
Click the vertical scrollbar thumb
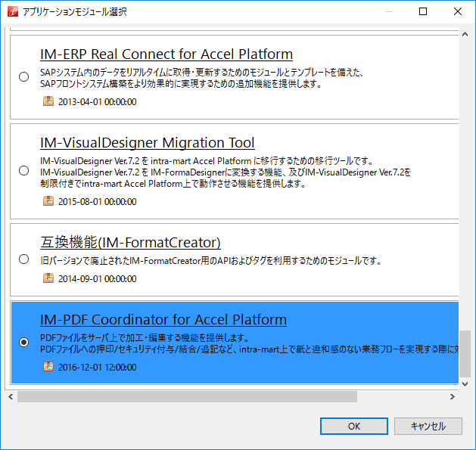coord(465,353)
